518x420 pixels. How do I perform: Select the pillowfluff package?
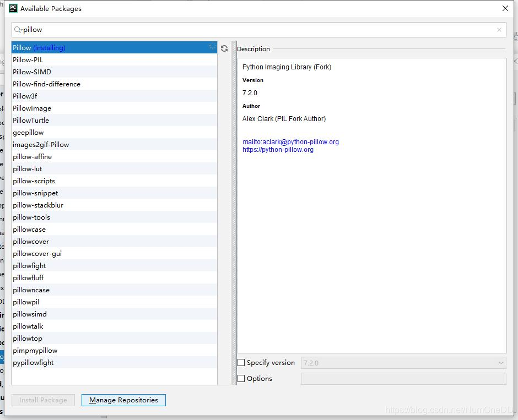[114, 278]
